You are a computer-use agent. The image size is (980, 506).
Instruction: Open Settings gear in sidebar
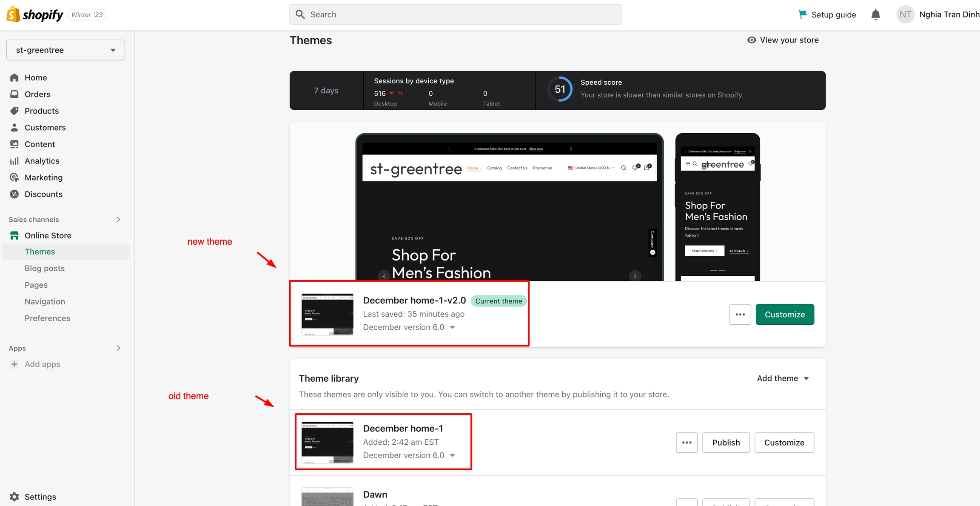(14, 497)
